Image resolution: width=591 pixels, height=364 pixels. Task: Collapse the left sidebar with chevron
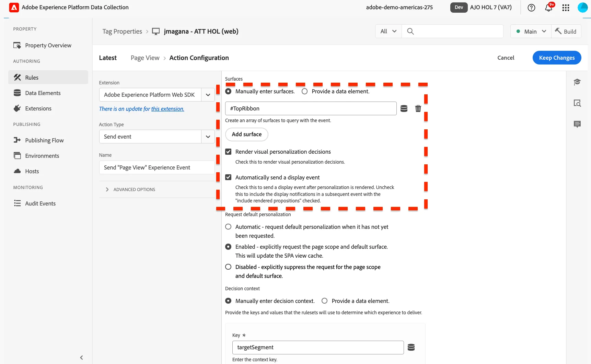81,357
